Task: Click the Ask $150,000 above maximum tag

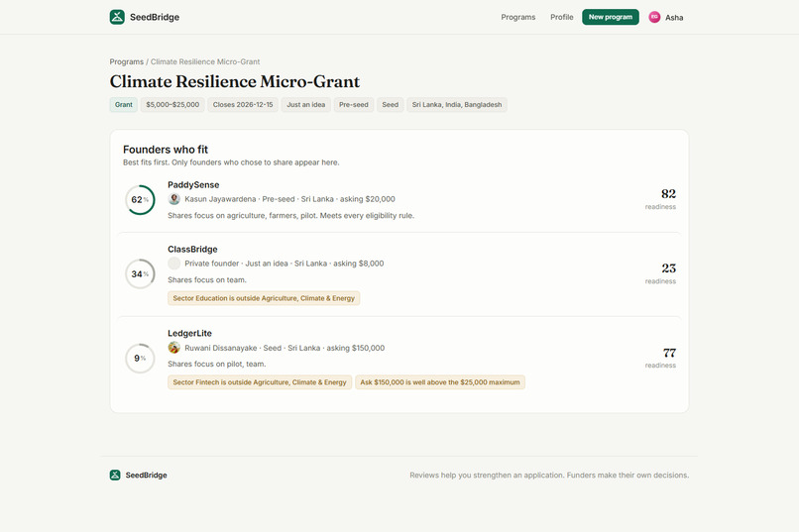Action: tap(440, 382)
